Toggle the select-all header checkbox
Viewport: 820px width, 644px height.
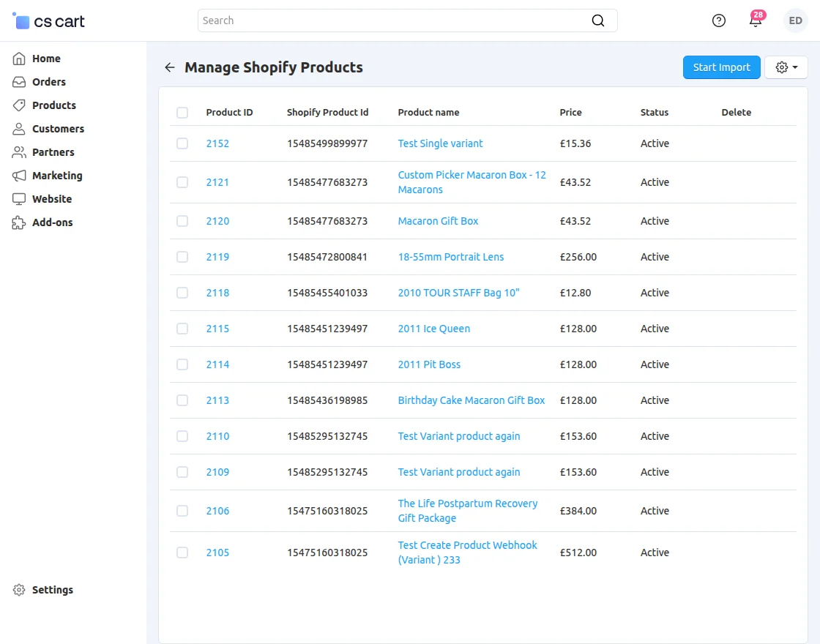pyautogui.click(x=182, y=113)
